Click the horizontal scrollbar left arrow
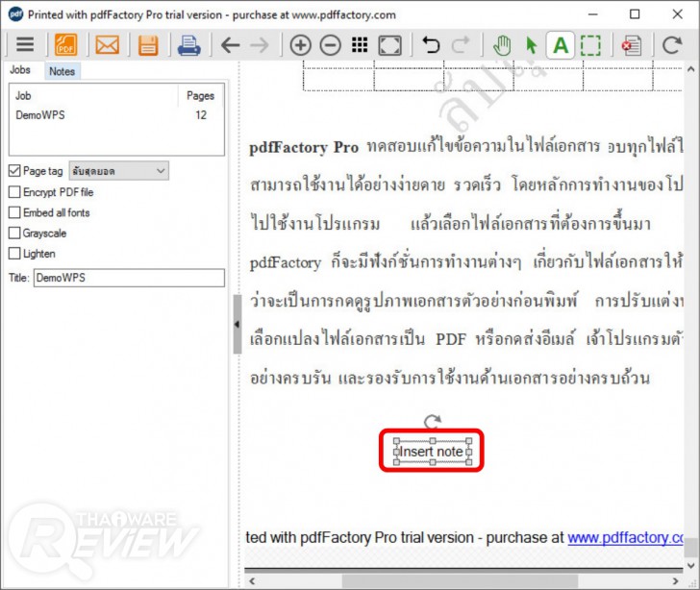Image resolution: width=700 pixels, height=590 pixels. click(x=253, y=581)
